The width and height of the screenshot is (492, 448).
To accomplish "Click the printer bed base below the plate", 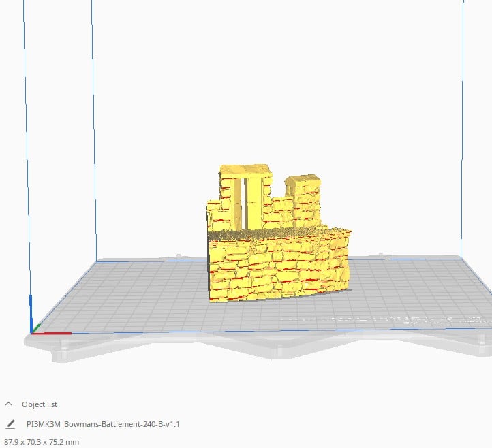I will tap(251, 347).
